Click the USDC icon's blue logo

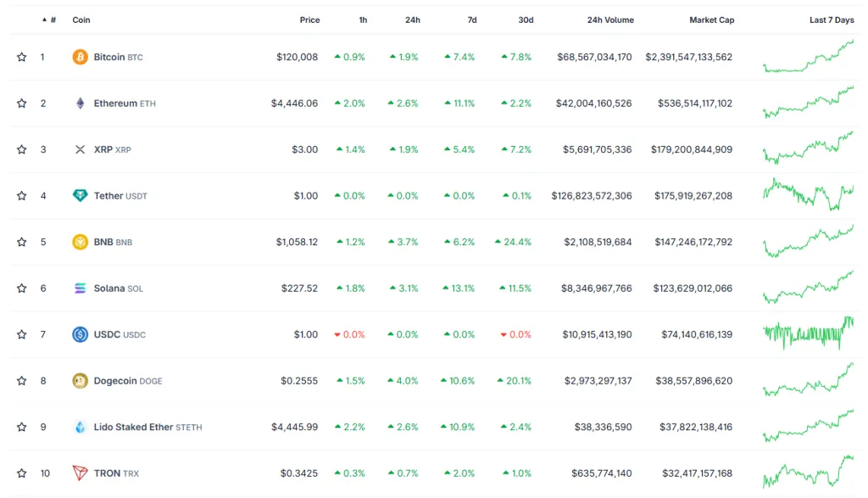[81, 334]
